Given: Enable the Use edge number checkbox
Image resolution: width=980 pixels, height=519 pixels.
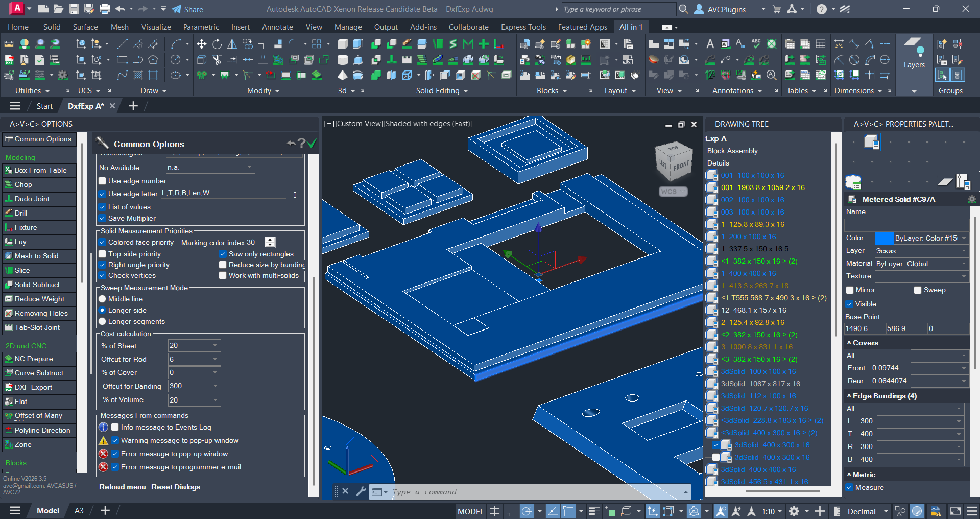Looking at the screenshot, I should pyautogui.click(x=102, y=181).
